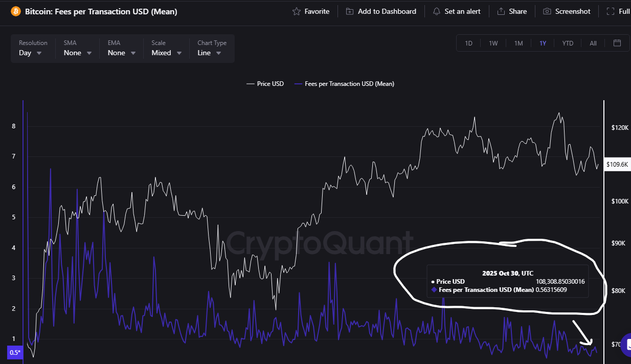Click the Set an alert bell icon
The height and width of the screenshot is (364, 631).
tap(436, 11)
